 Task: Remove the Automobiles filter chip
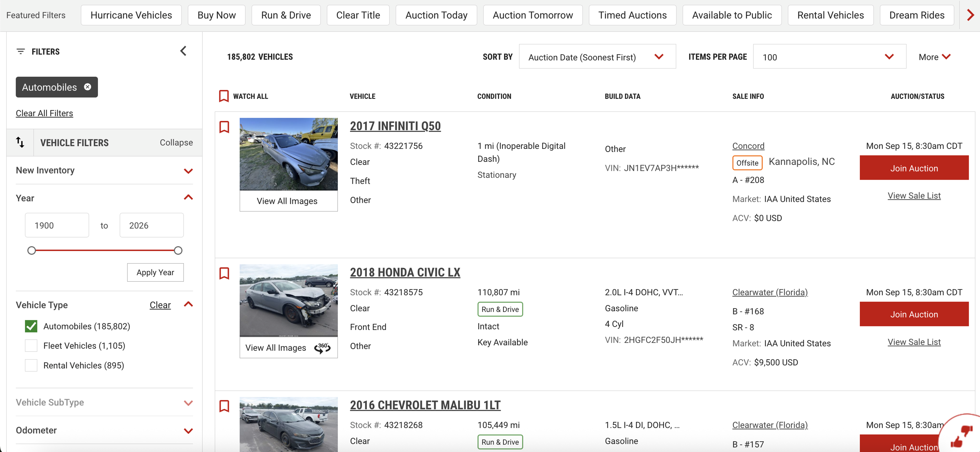[x=88, y=87]
